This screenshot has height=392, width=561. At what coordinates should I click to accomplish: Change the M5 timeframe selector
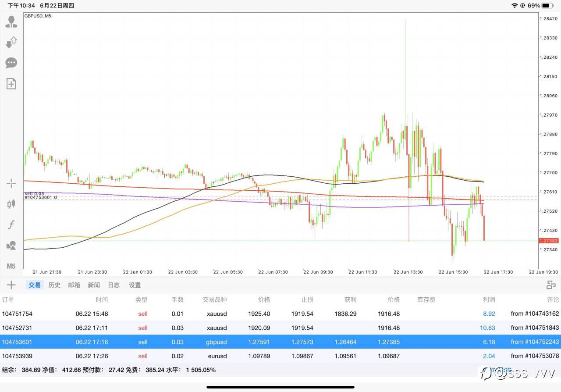click(11, 266)
